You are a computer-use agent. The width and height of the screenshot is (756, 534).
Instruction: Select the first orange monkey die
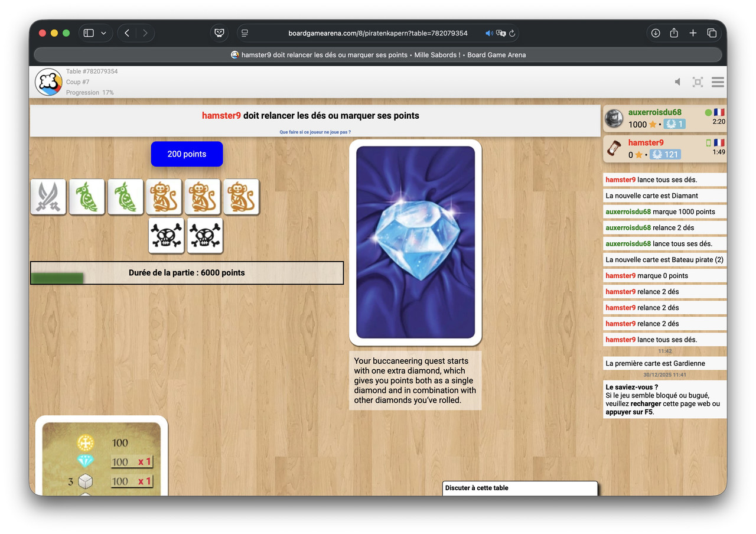(x=164, y=197)
